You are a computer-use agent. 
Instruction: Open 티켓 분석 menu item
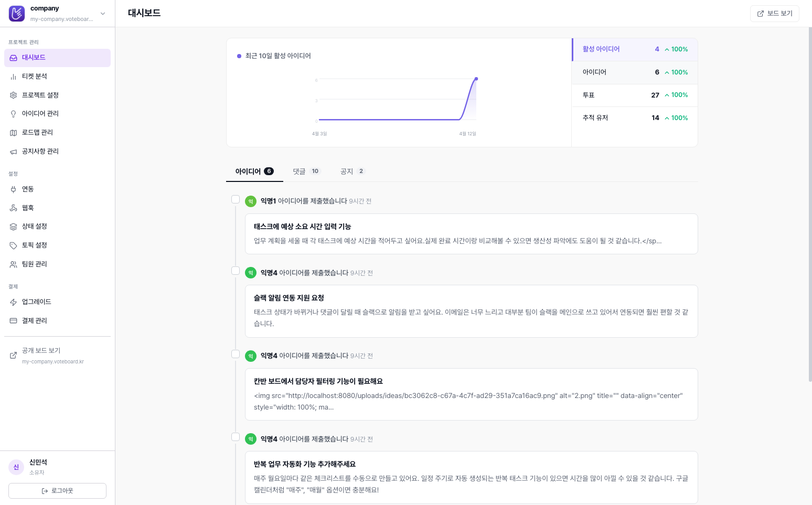(x=57, y=77)
